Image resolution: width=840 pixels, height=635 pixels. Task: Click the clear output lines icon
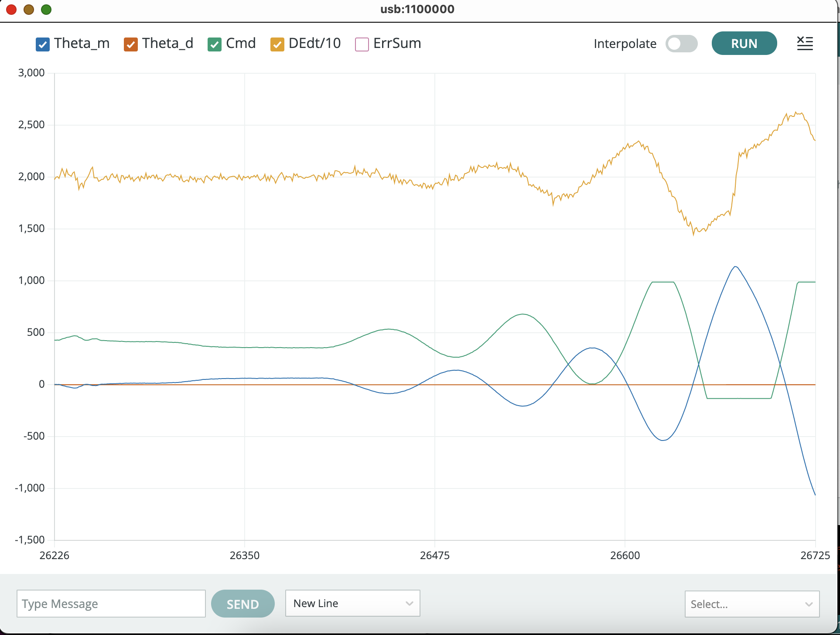(x=805, y=43)
